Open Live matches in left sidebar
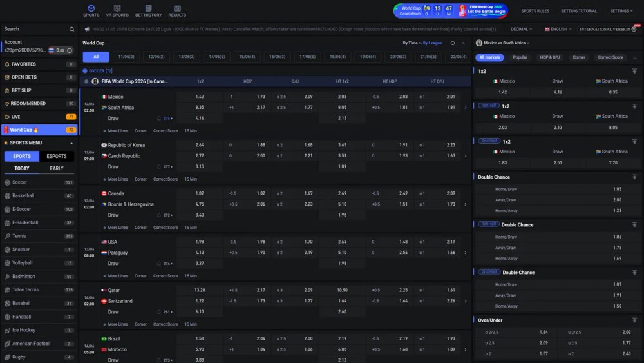Image resolution: width=644 pixels, height=363 pixels. [39, 117]
